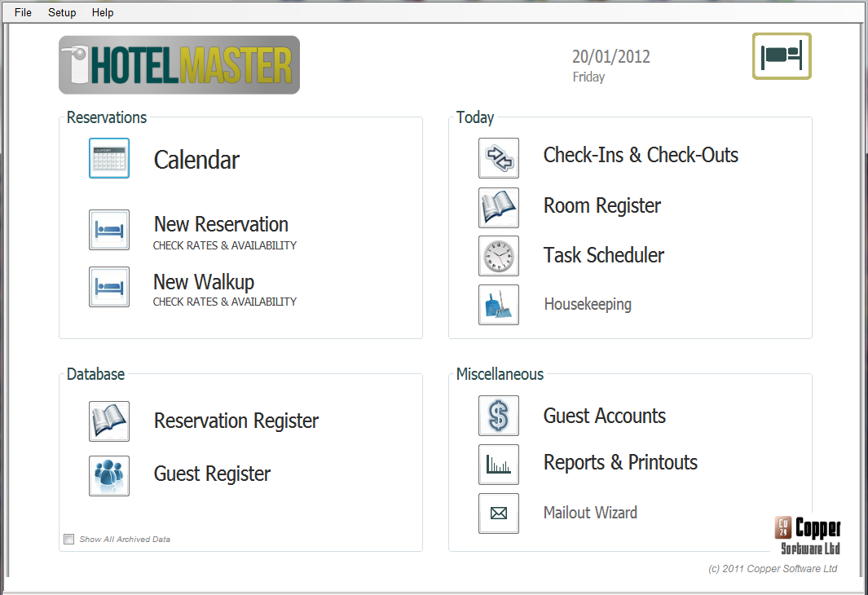Click CHECK RATES & AVAILABILITY under New Walkup
Screen dimensions: 868x595
(x=225, y=302)
